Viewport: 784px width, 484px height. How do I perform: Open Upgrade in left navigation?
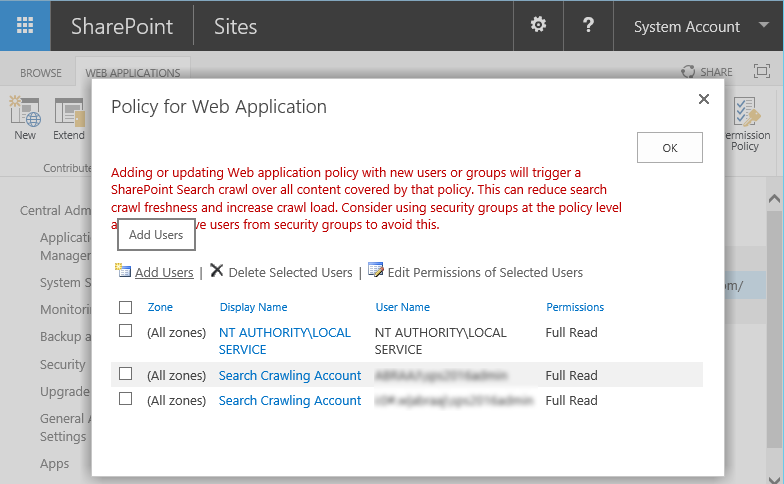click(65, 392)
